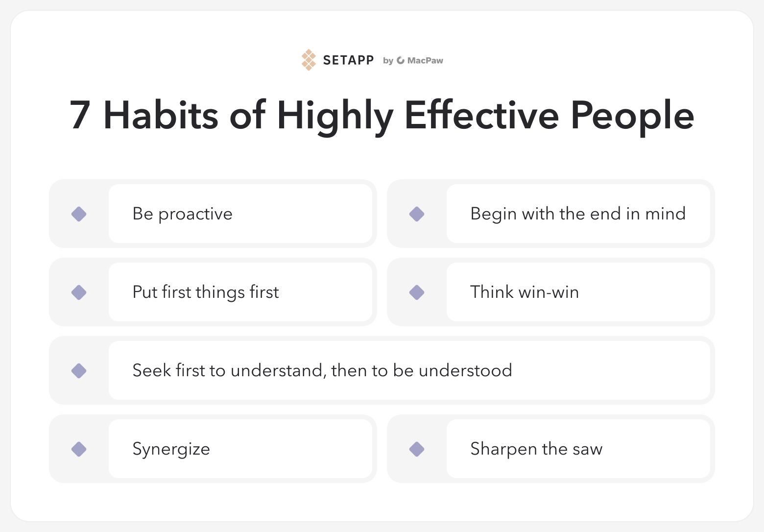The width and height of the screenshot is (764, 532).
Task: Click the Setapp diamond logo icon
Action: (309, 60)
